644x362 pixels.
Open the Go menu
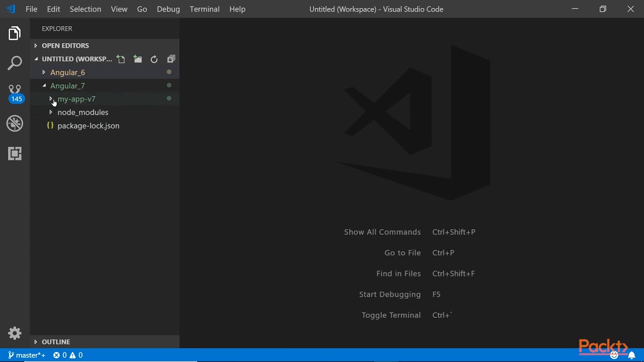point(142,9)
